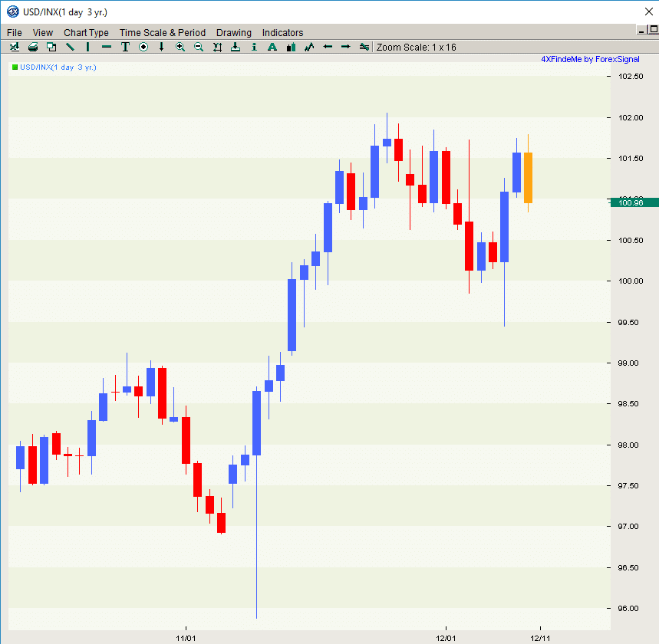Minimize the inner chart window
Viewport: 659px width, 644px height.
coord(641,30)
